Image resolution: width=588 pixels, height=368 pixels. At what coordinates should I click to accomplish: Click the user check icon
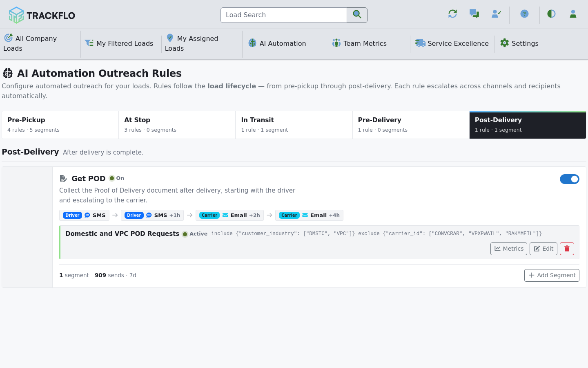point(496,14)
